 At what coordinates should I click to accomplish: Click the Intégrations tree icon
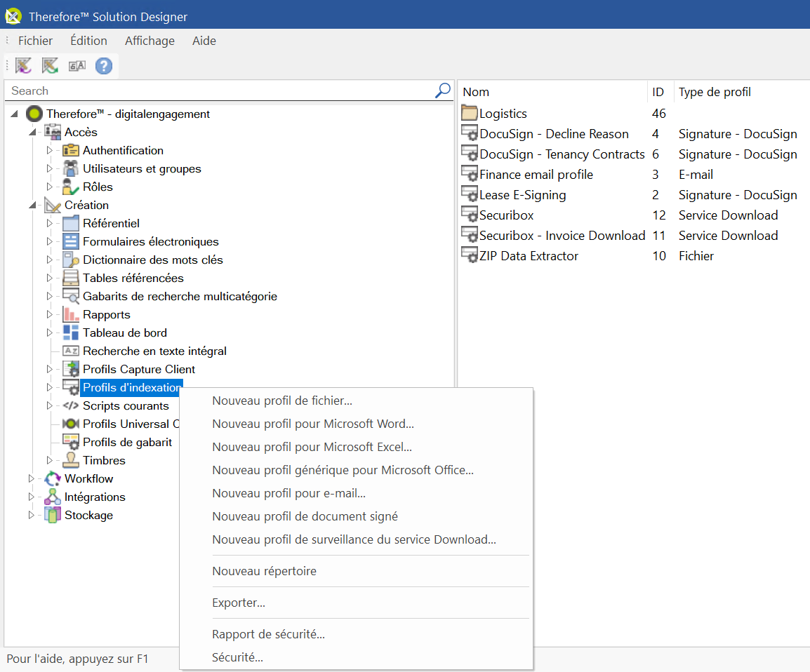coord(52,497)
